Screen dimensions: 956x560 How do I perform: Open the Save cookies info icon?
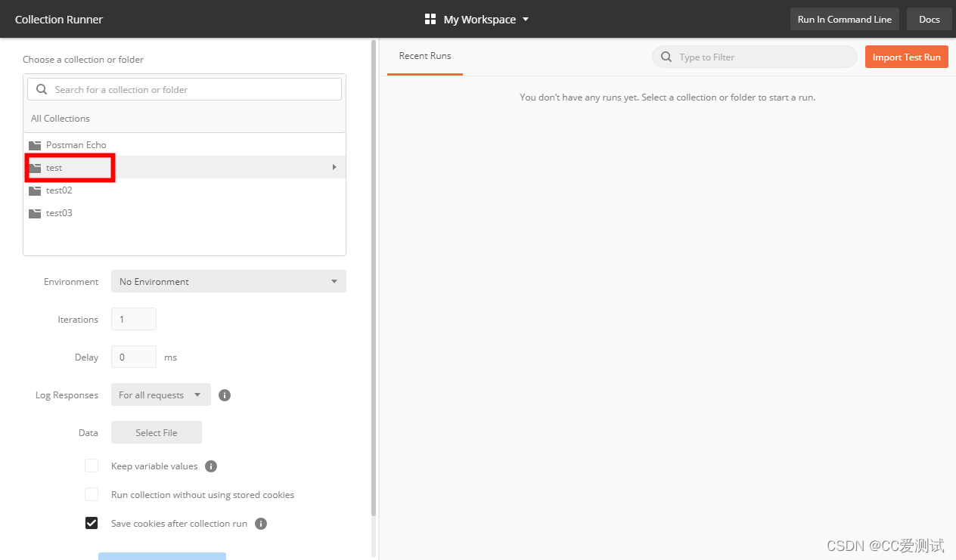[x=261, y=524]
